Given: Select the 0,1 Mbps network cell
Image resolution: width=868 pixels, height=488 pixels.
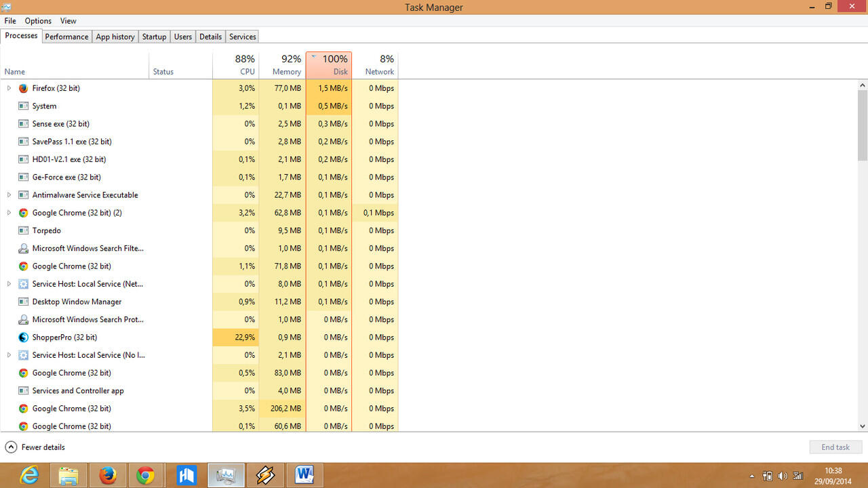Looking at the screenshot, I should (x=375, y=213).
